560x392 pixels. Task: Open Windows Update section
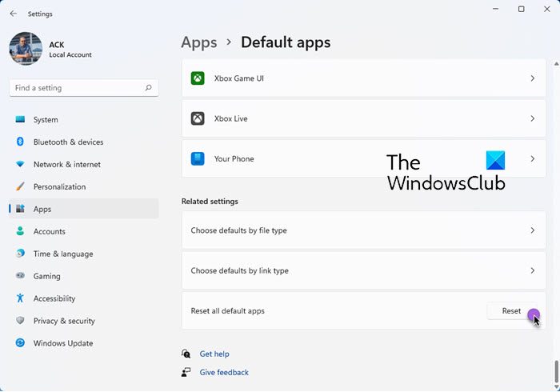(62, 343)
